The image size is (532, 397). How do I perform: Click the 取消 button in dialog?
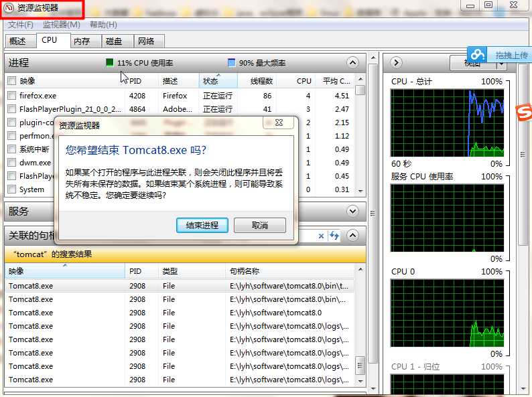click(260, 225)
